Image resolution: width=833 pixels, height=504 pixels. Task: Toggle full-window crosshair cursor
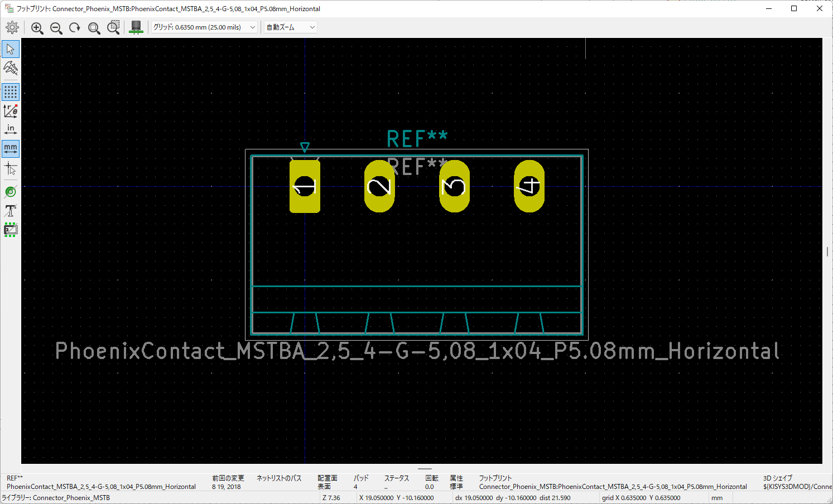(11, 168)
